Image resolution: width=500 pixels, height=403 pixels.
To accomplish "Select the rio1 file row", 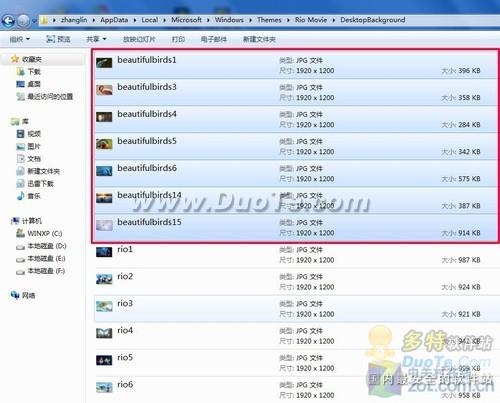I will pyautogui.click(x=296, y=255).
